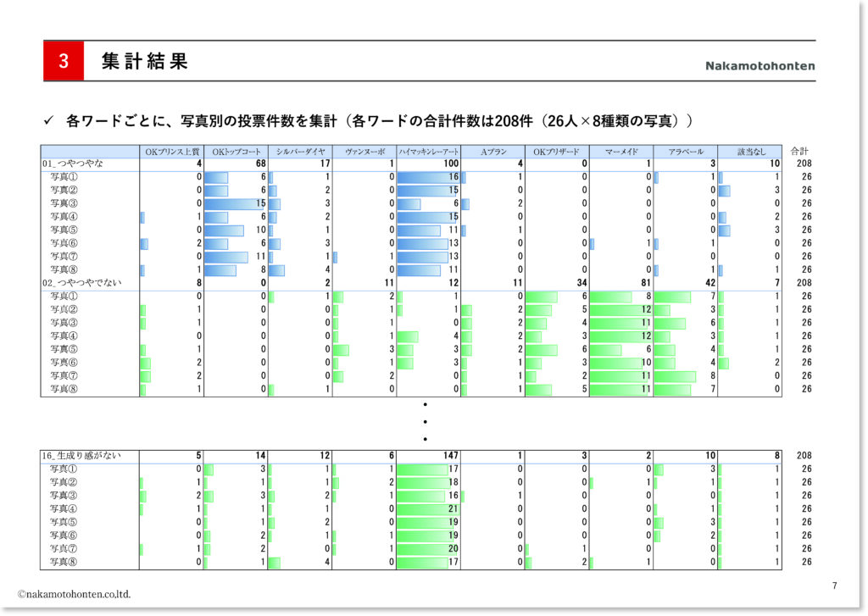868x616 pixels.
Task: Select the OKプリンス上質 column header
Action: (172, 152)
